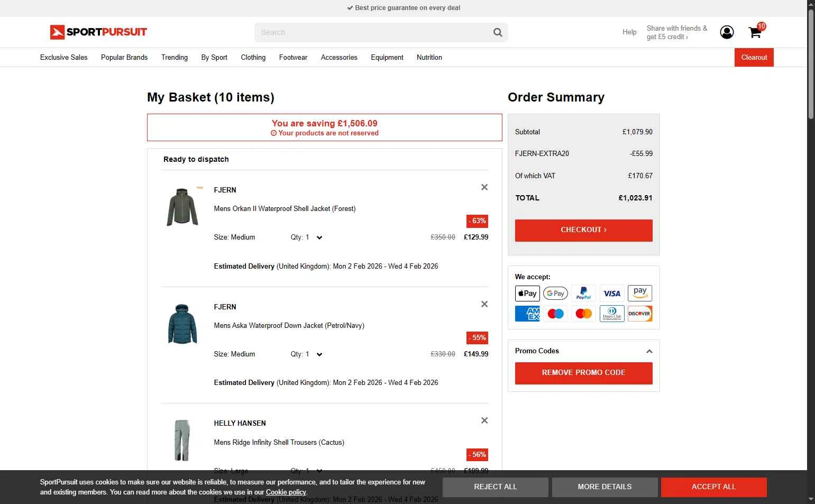The image size is (815, 504).
Task: Click the subtotal £1,079.90 value
Action: pyautogui.click(x=637, y=132)
